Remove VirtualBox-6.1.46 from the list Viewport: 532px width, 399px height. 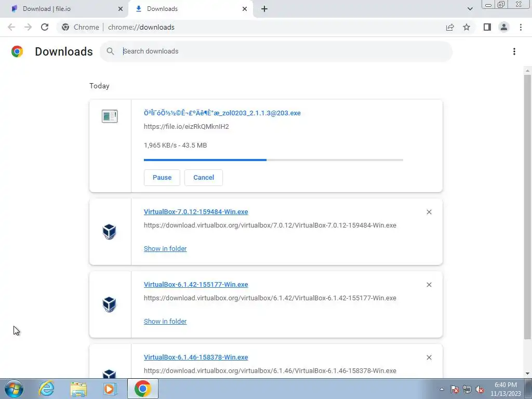point(429,357)
